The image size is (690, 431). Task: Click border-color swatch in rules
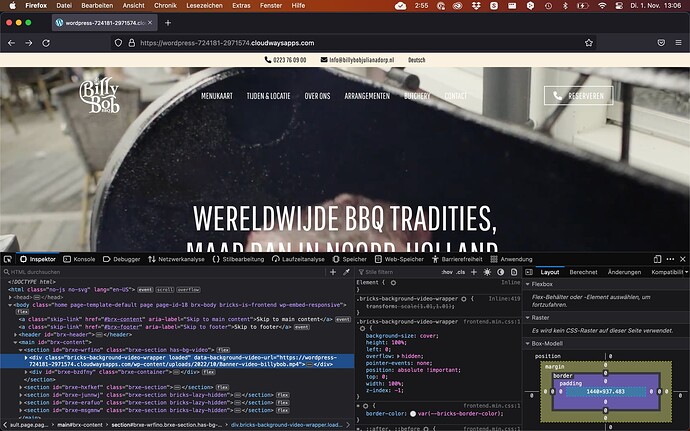click(413, 414)
